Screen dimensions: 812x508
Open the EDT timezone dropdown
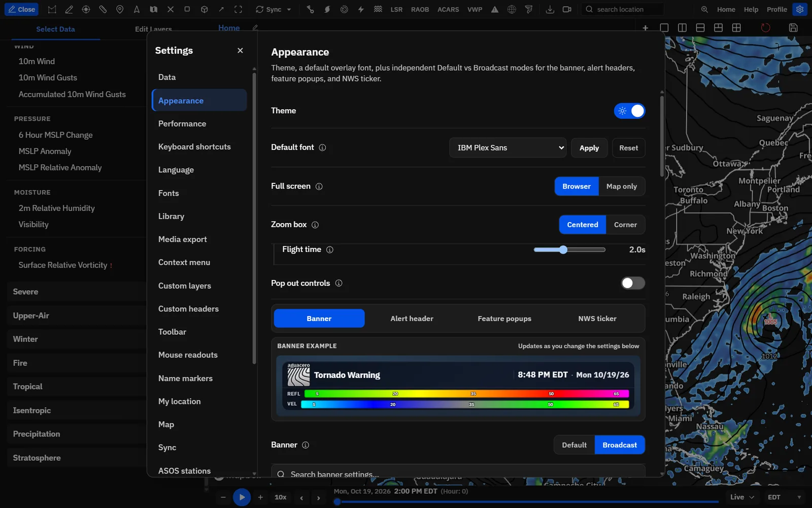click(x=785, y=497)
